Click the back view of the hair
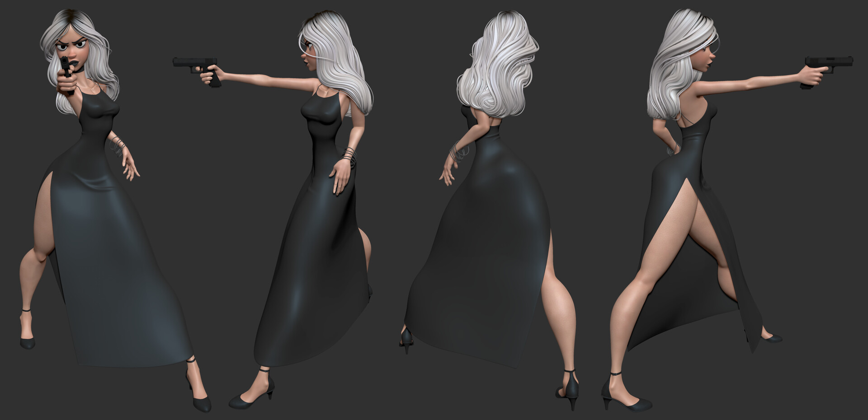Viewport: 868px width, 420px height. tap(497, 59)
